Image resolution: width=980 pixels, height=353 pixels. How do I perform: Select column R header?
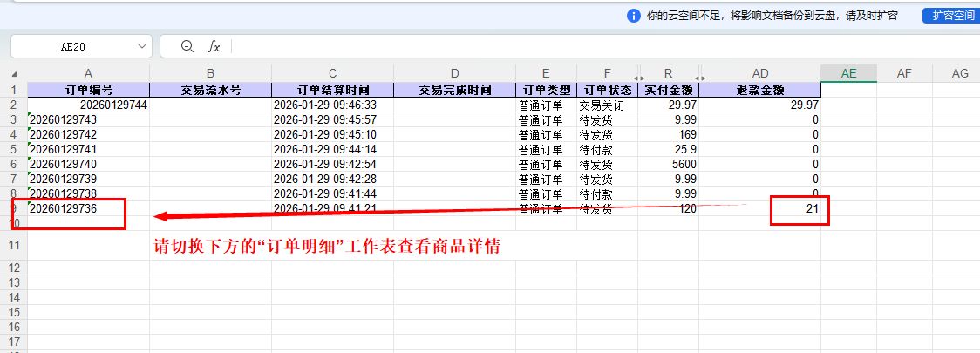pyautogui.click(x=670, y=74)
